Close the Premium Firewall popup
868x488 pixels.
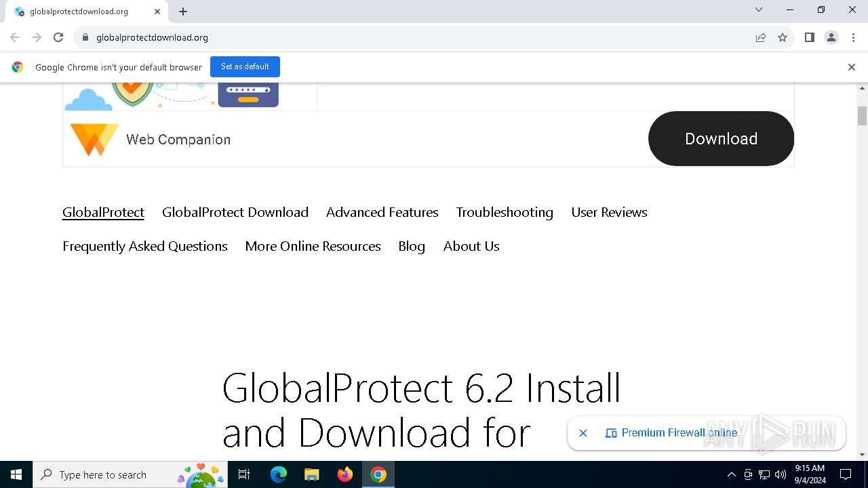pos(583,432)
